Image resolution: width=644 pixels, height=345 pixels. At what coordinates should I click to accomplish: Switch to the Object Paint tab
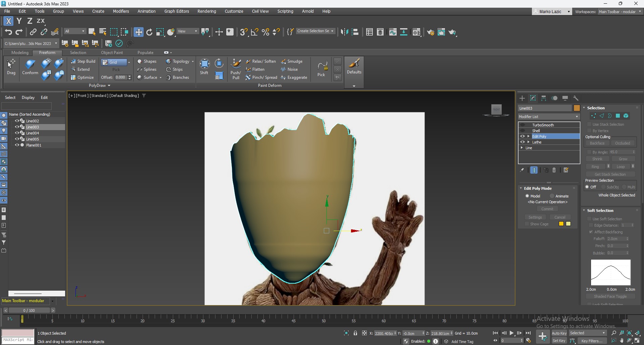(x=112, y=53)
